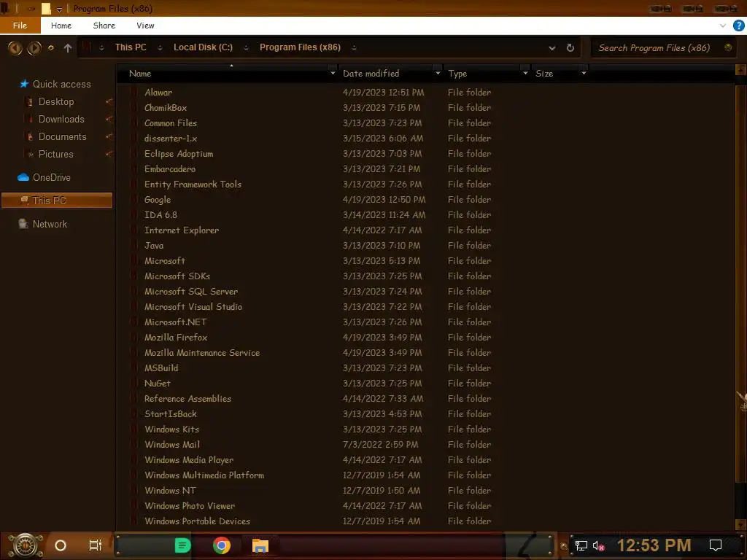Open Downloads icon in Quick access
Screen dimensions: 747x560
[x=29, y=120]
